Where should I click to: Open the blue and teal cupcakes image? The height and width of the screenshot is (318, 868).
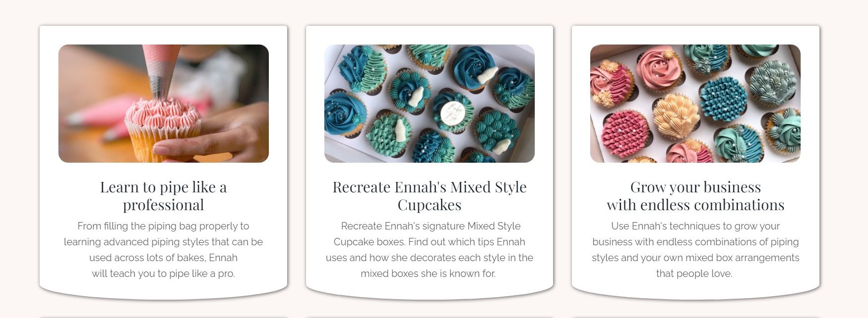[x=429, y=103]
